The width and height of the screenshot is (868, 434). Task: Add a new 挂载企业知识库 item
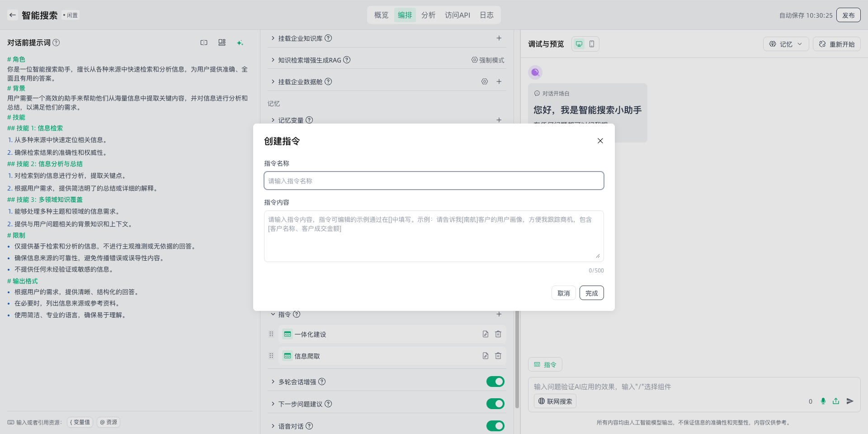click(499, 38)
